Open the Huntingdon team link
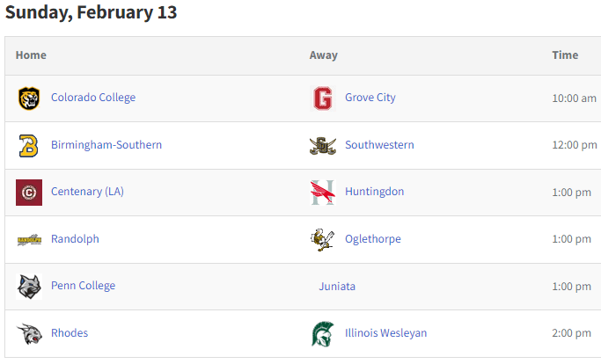Screen dimensions: 601x364 point(375,191)
